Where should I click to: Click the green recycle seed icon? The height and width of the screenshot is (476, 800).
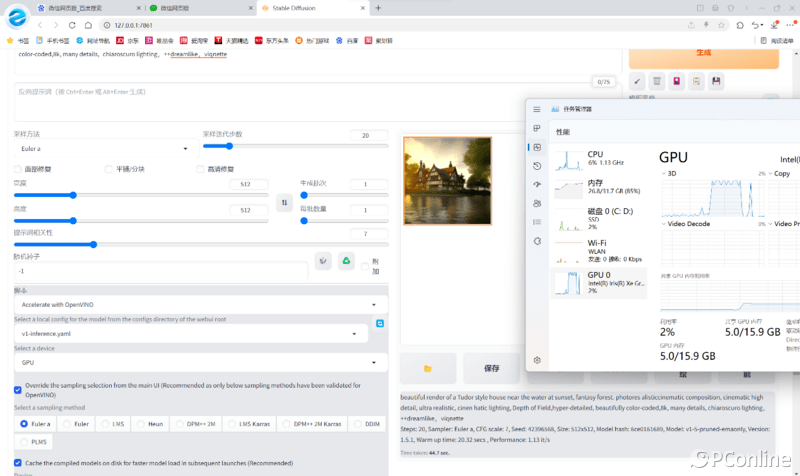(x=346, y=261)
